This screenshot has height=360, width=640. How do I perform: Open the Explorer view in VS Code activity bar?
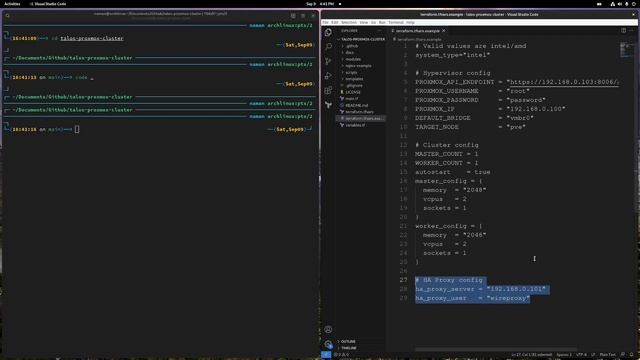tap(328, 32)
